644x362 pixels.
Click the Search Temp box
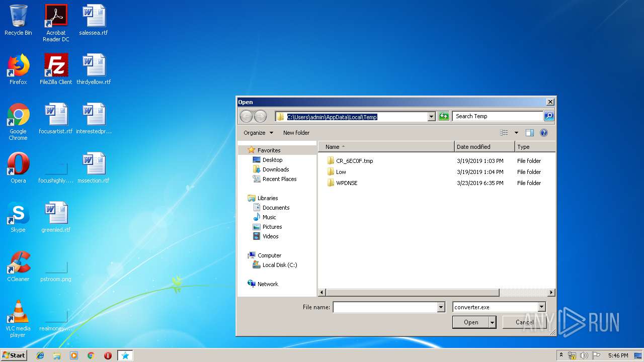498,116
